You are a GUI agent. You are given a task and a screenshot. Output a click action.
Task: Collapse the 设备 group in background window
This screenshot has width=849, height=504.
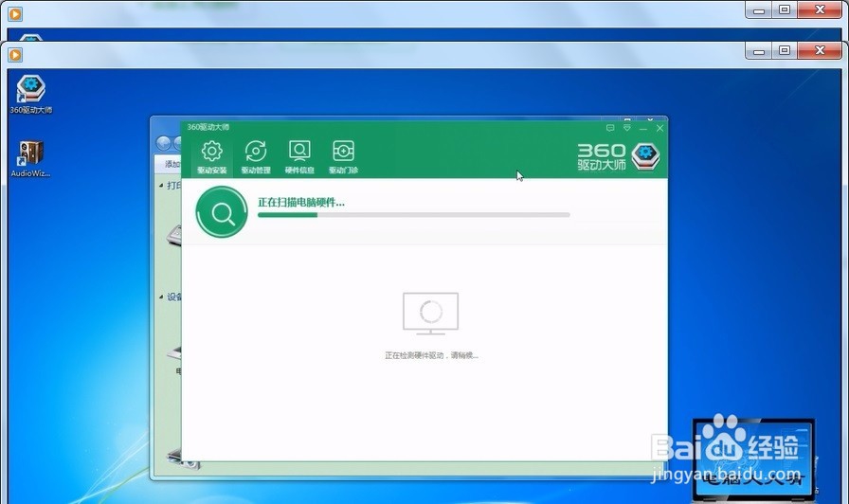pyautogui.click(x=161, y=297)
